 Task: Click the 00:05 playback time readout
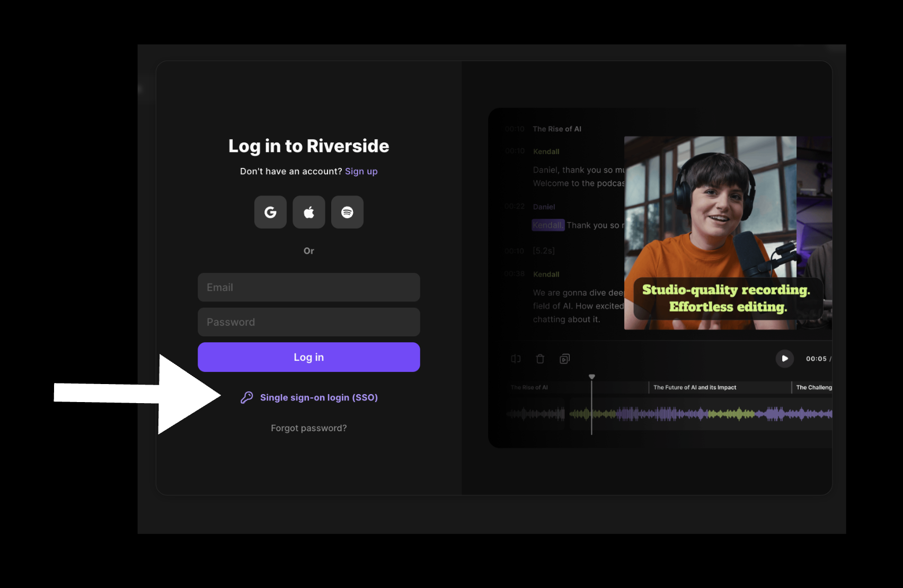[816, 359]
